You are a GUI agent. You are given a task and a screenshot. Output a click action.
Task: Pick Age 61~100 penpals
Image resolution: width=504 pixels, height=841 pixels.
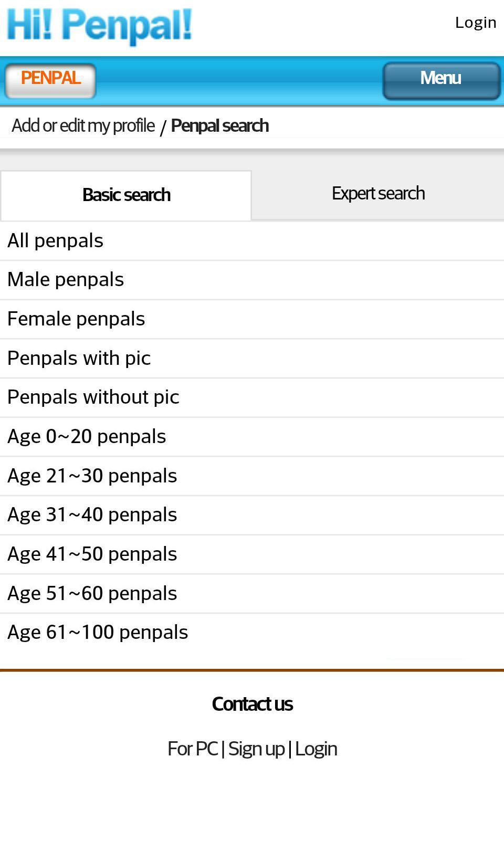pos(98,633)
